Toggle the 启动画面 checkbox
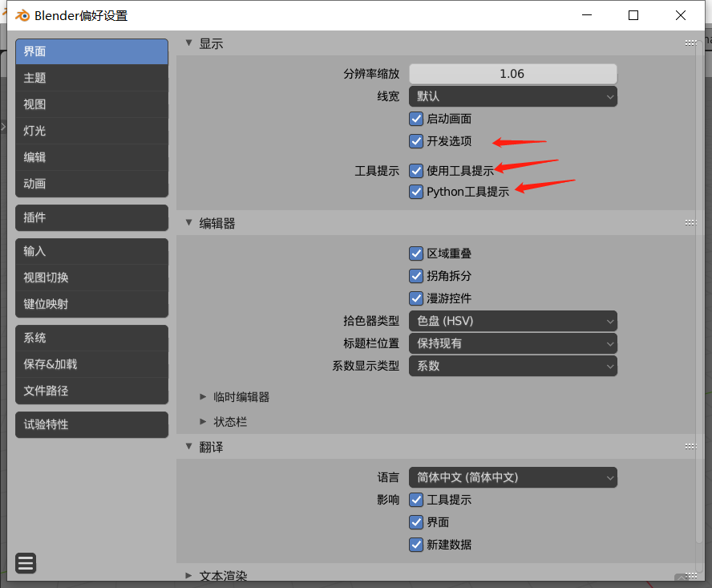This screenshot has width=712, height=588. tap(416, 119)
